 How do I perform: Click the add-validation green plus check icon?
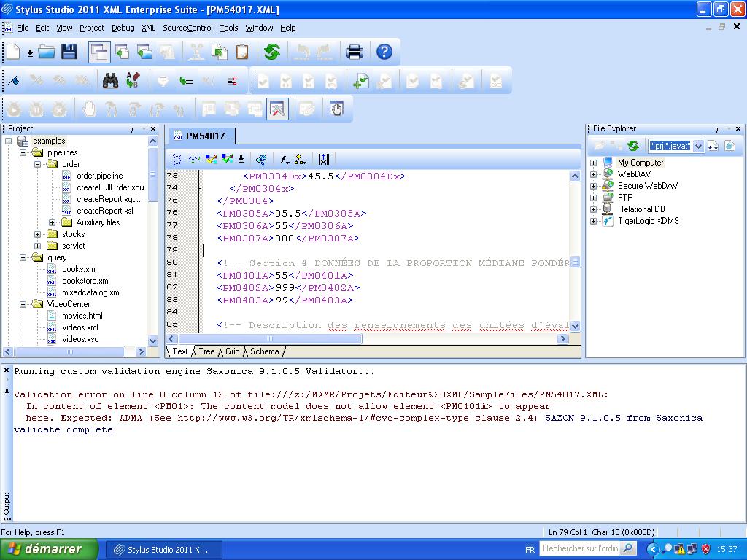[x=361, y=80]
